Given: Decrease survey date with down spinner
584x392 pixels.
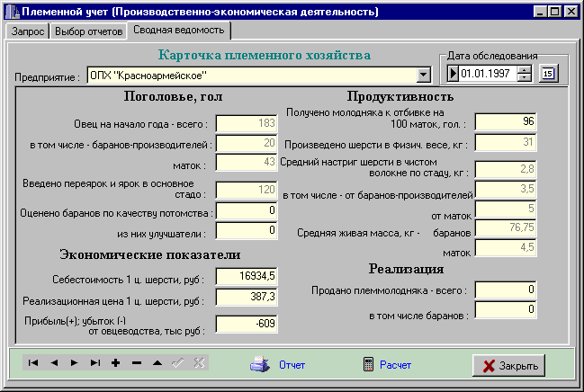Looking at the screenshot, I should [525, 77].
